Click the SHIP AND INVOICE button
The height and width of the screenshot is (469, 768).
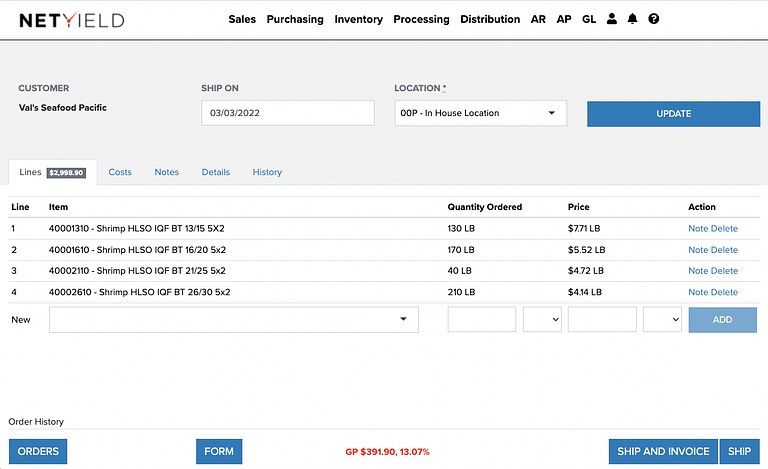click(x=663, y=451)
